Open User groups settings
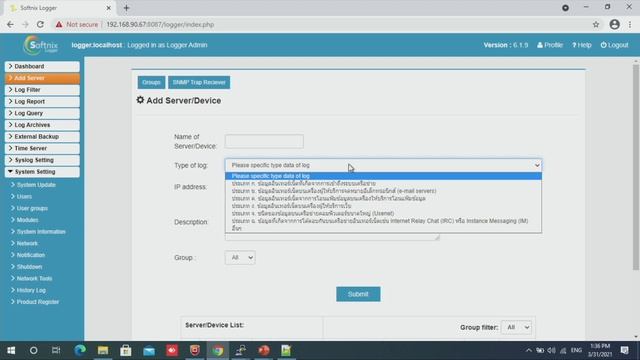 [32, 208]
